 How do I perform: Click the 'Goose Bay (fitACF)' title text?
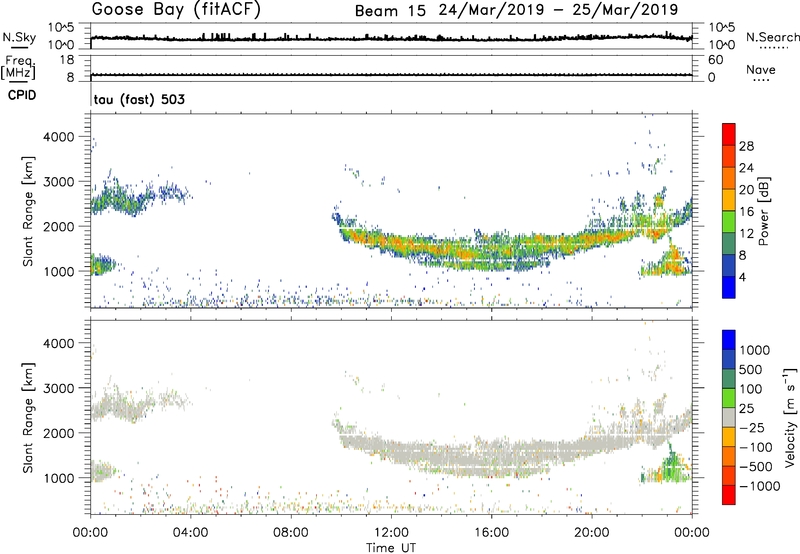coord(176,10)
